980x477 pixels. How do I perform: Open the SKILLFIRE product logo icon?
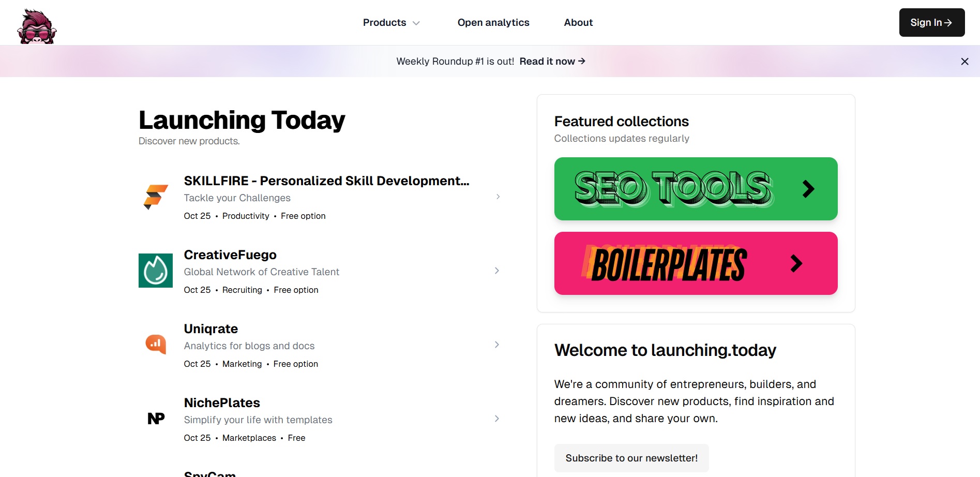coord(156,197)
